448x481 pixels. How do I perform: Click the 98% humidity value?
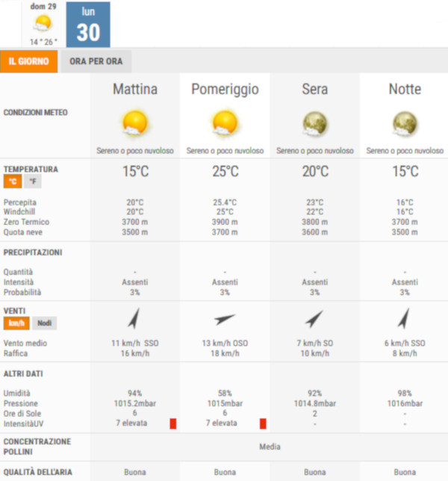point(405,394)
